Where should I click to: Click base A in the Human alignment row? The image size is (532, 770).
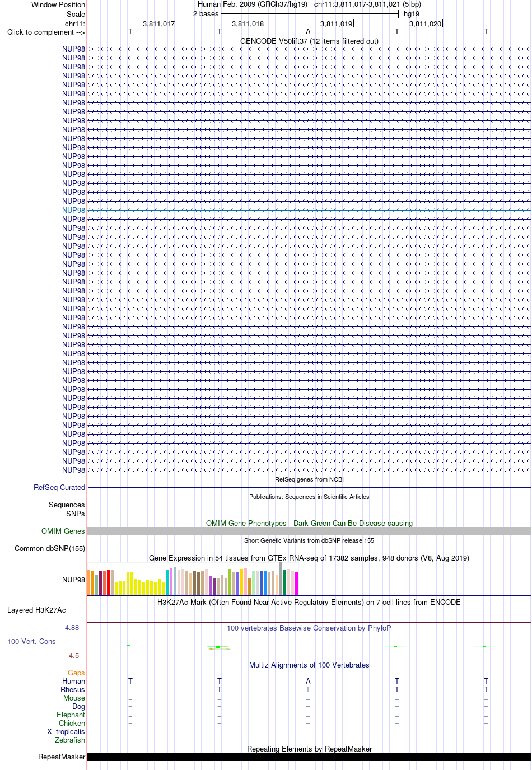coord(308,681)
